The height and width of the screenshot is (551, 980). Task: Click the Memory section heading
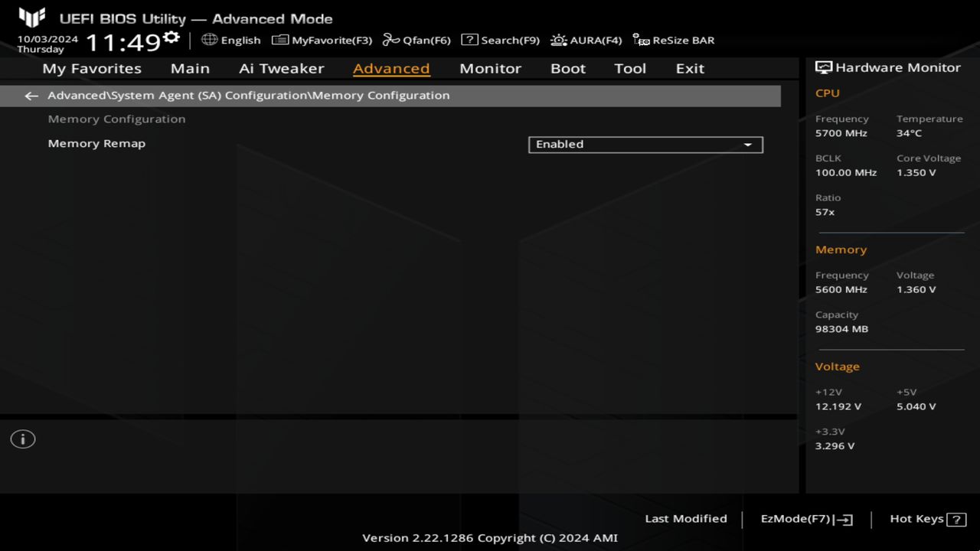click(x=841, y=250)
